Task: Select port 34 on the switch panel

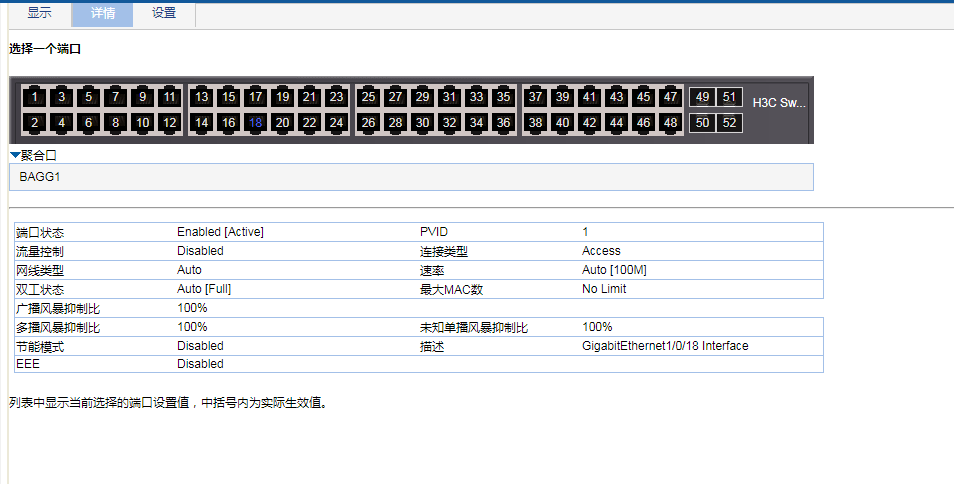Action: [x=476, y=123]
